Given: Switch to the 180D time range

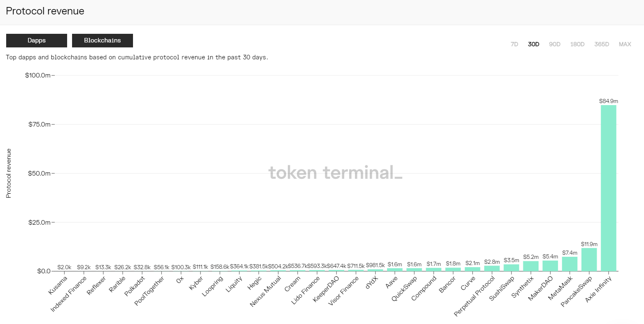Looking at the screenshot, I should (577, 44).
